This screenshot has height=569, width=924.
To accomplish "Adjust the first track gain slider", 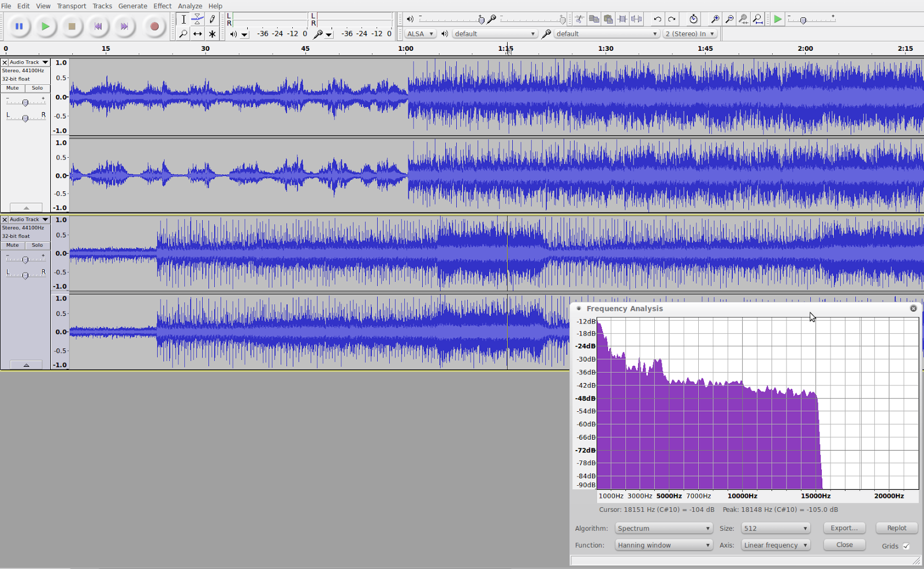I will (25, 102).
